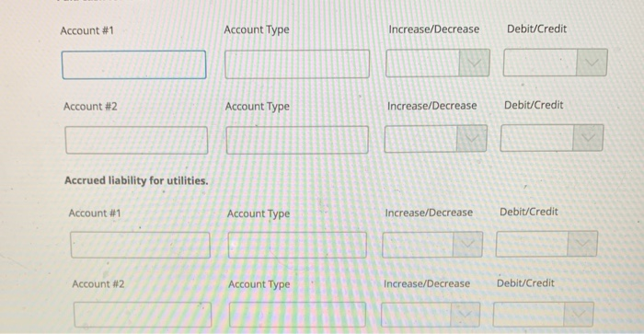
Task: Focus the Account Type field beside top Account #1
Action: point(297,64)
